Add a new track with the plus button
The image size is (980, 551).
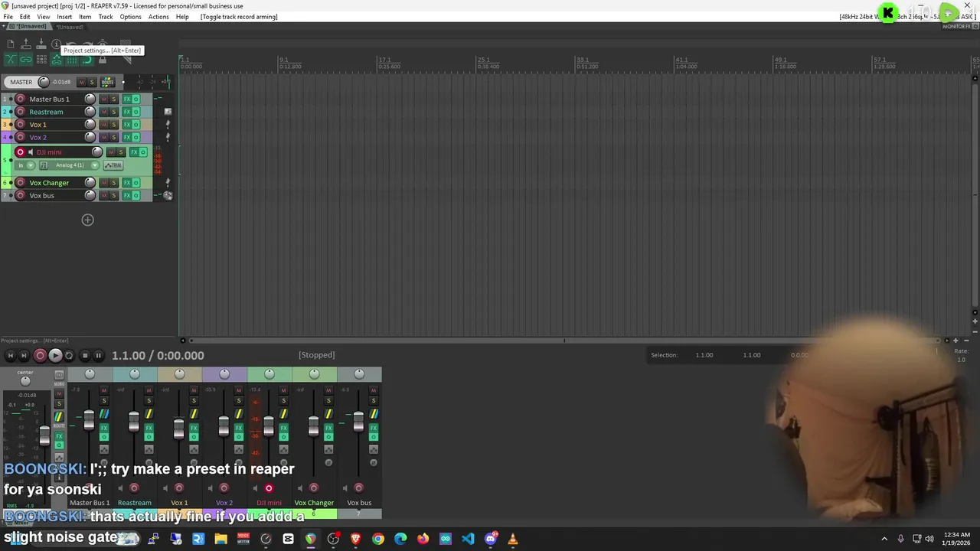(x=87, y=220)
